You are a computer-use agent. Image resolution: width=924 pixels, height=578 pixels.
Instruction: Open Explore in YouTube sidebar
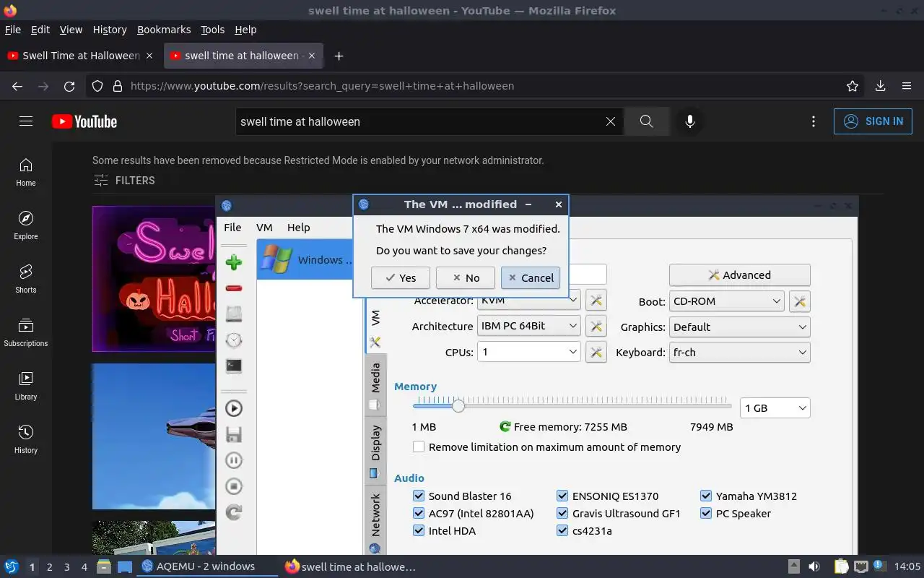click(x=26, y=225)
